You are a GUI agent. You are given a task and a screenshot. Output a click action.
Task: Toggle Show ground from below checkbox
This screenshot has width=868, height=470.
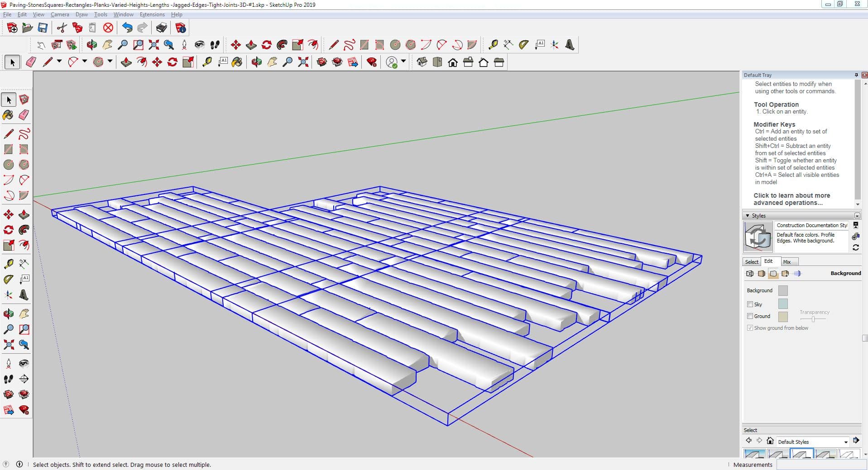pos(750,328)
